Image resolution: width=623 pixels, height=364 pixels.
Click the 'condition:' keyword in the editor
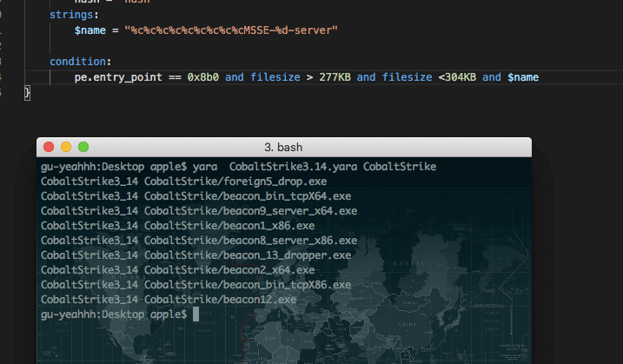(80, 62)
